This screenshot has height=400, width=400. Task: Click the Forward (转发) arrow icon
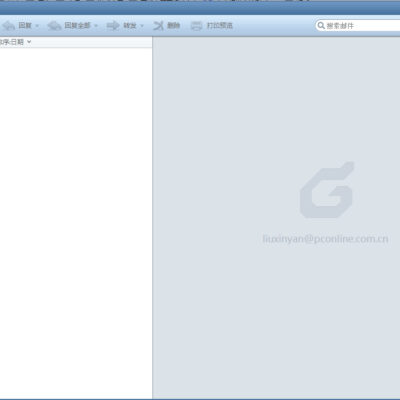[113, 26]
